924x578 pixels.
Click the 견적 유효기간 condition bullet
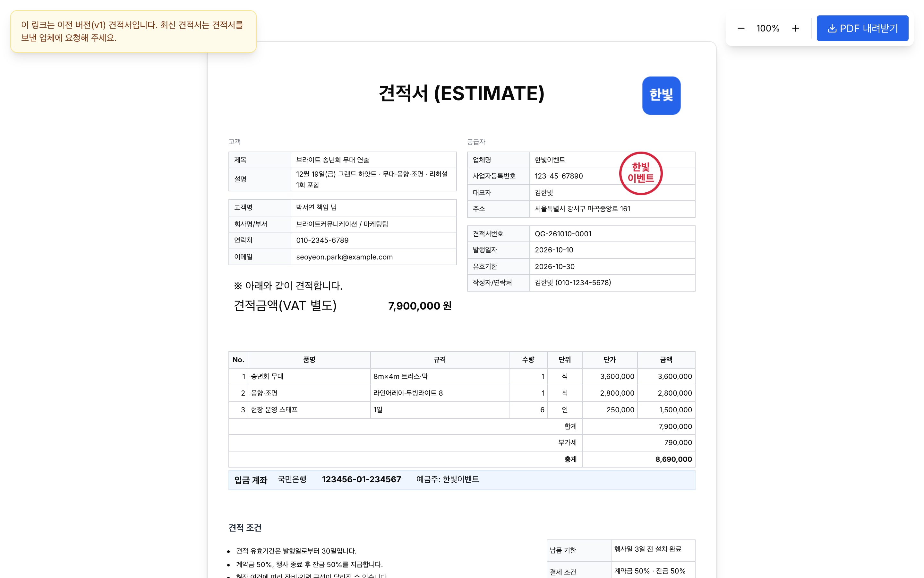tap(296, 551)
